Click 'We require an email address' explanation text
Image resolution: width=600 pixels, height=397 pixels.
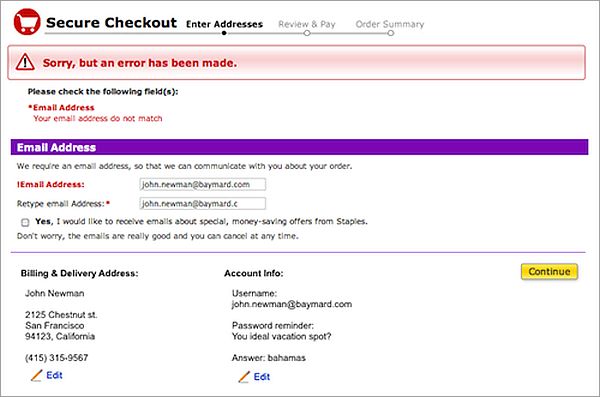click(184, 166)
